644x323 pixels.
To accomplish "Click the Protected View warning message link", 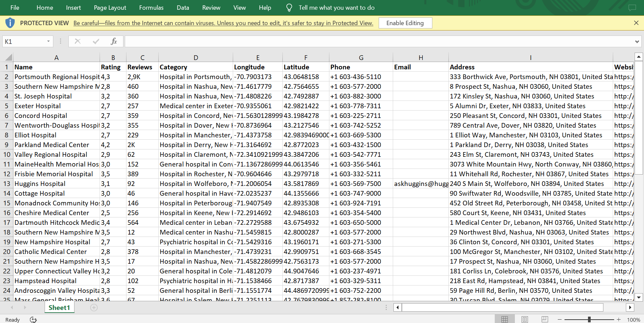I will (223, 23).
